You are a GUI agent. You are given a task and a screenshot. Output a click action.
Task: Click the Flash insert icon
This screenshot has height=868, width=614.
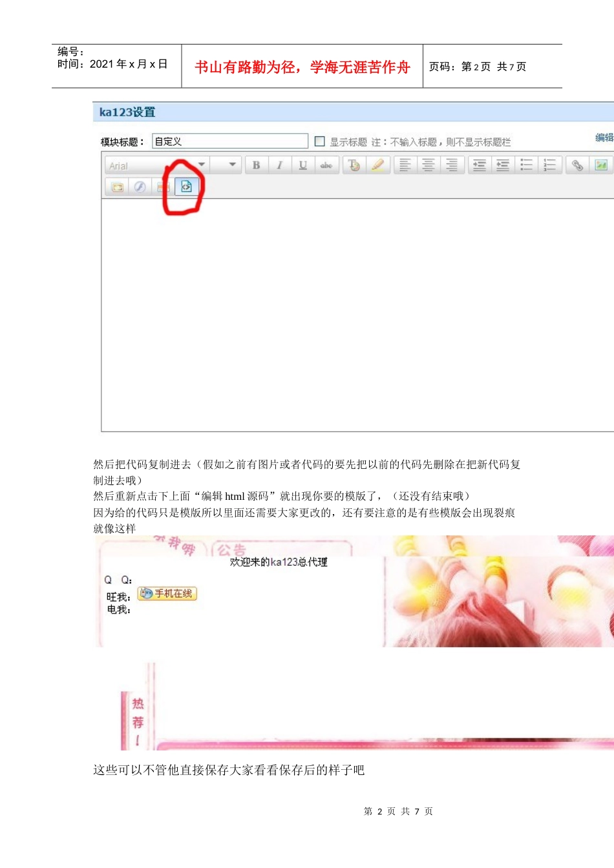140,187
